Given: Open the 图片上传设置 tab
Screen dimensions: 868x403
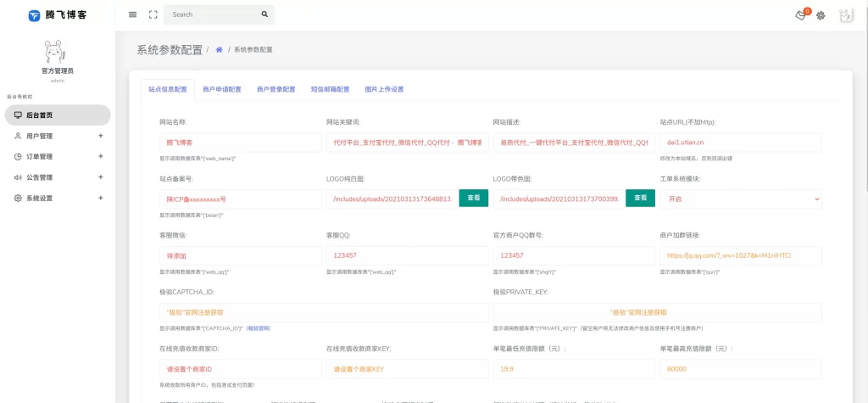Looking at the screenshot, I should point(384,89).
